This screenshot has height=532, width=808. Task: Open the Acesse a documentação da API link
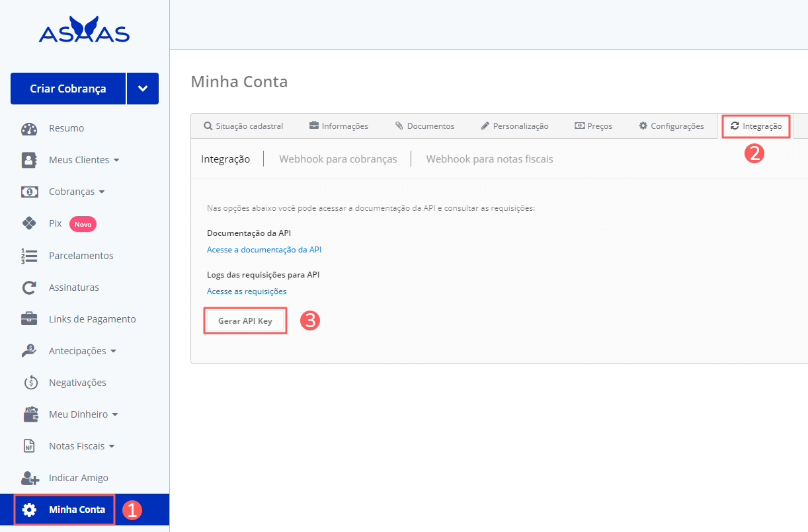tap(264, 250)
